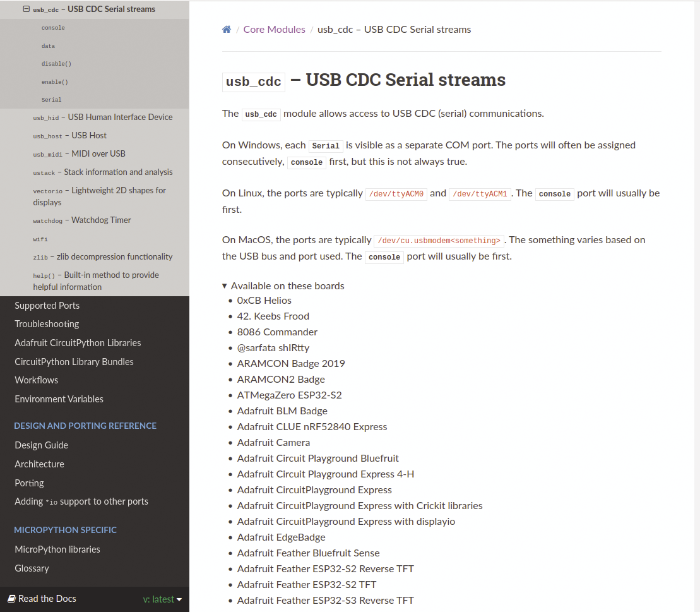
Task: Click 'ARAMCON2 Badge' board entry
Action: (x=282, y=379)
